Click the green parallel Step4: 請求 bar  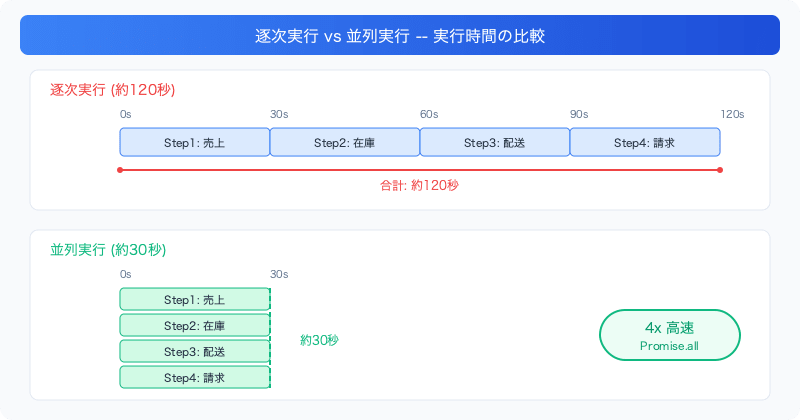tap(194, 377)
